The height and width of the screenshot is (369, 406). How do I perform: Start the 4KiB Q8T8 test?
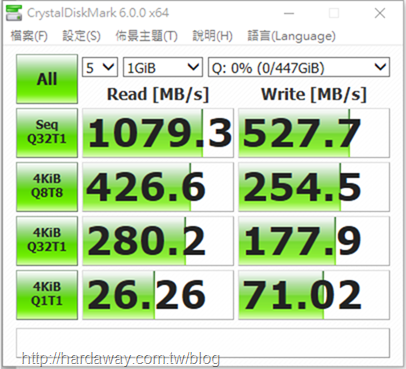[x=47, y=187]
